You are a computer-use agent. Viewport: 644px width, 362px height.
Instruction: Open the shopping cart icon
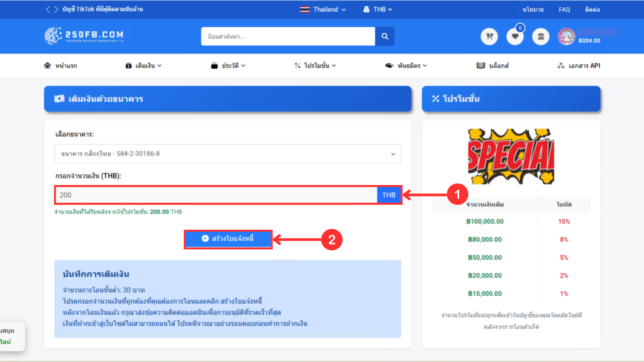point(489,37)
